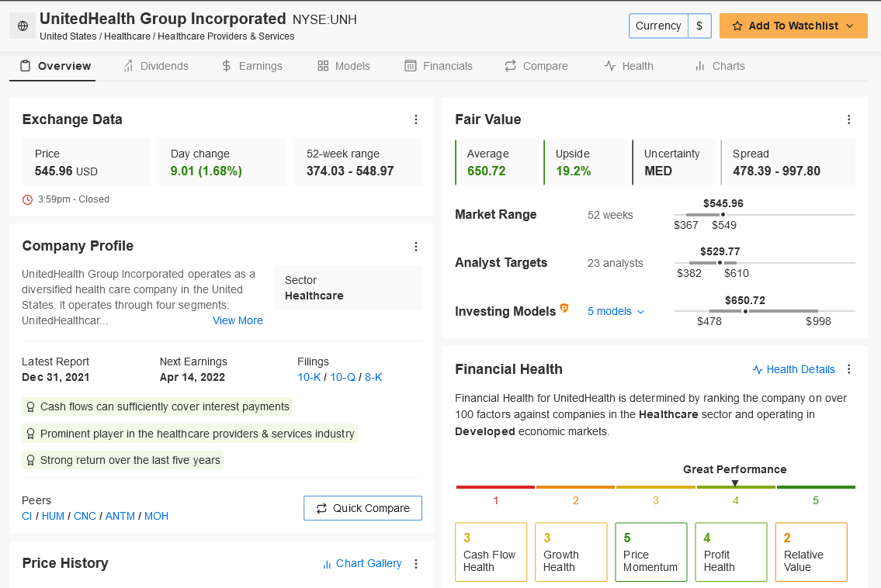The height and width of the screenshot is (588, 881).
Task: Click the Market Range slider at $545.96
Action: pyautogui.click(x=723, y=215)
